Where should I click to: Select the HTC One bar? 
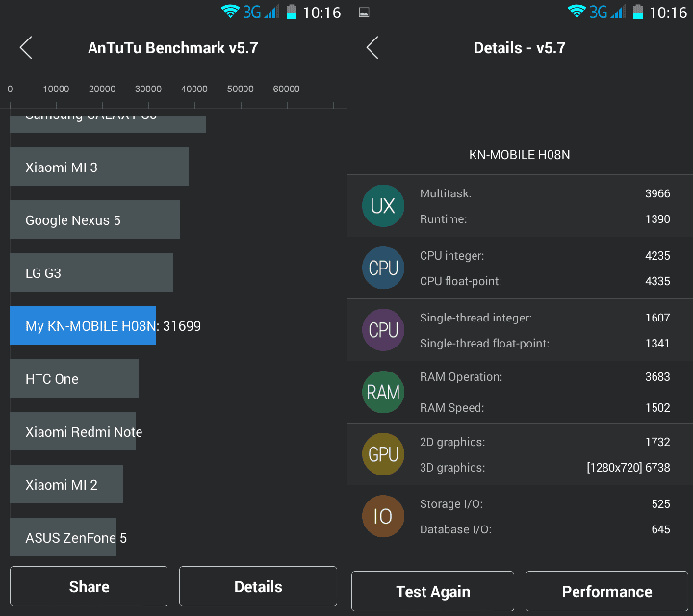(x=74, y=378)
